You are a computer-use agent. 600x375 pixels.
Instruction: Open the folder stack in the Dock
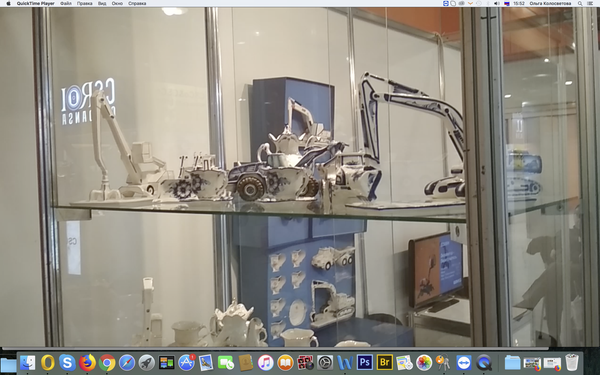512,362
